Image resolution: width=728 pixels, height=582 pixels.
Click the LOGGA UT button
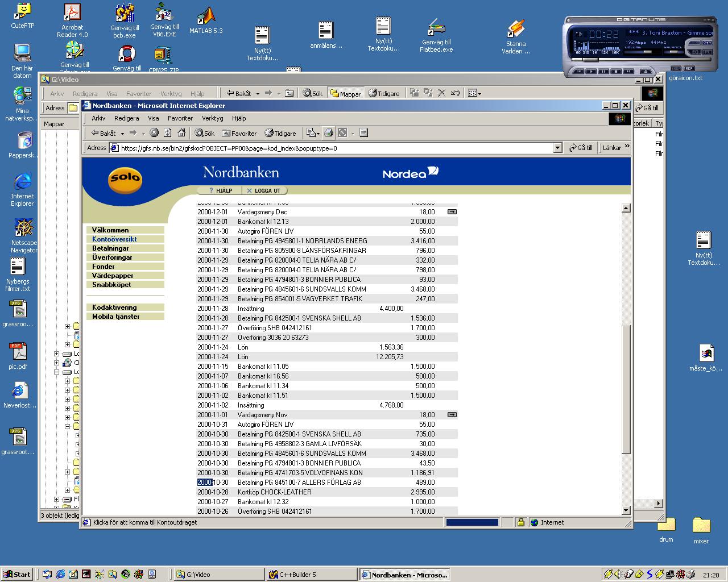tap(264, 190)
